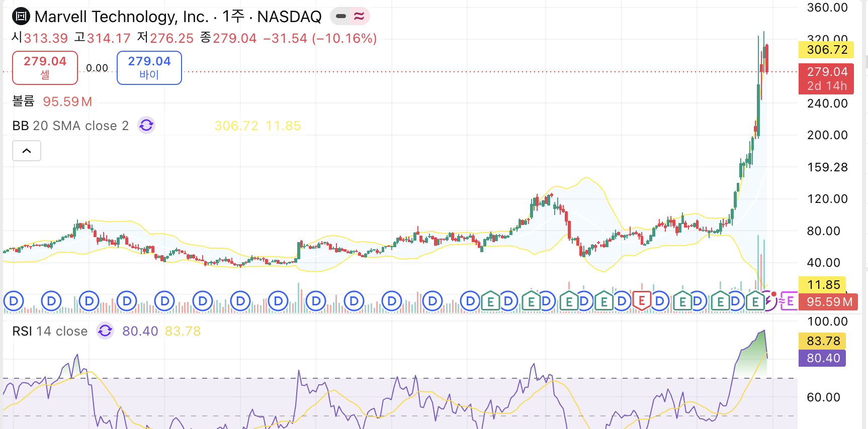Open the first green E earnings marker

pyautogui.click(x=490, y=301)
